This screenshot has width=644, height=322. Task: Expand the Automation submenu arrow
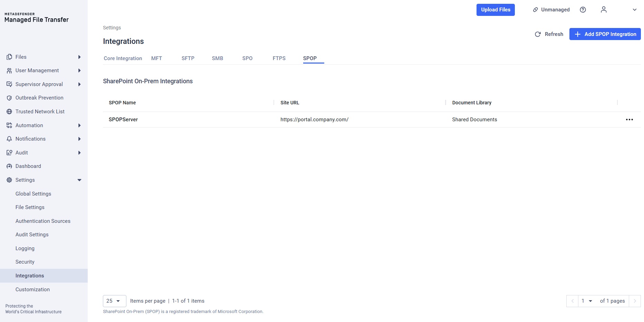point(79,125)
